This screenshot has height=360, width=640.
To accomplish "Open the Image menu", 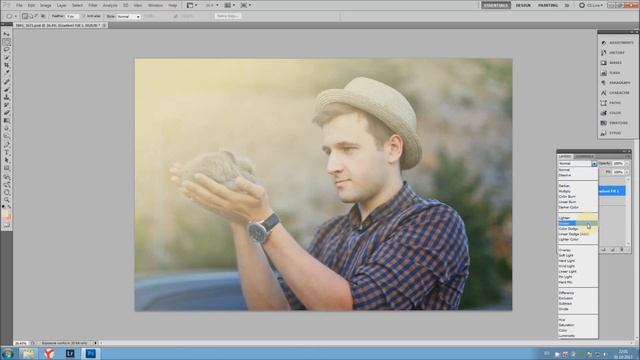I will click(x=45, y=6).
